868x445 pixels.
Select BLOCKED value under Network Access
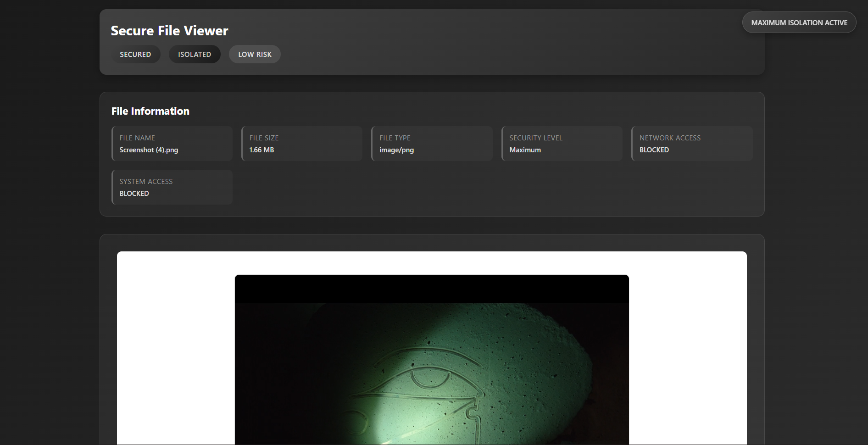pyautogui.click(x=654, y=150)
